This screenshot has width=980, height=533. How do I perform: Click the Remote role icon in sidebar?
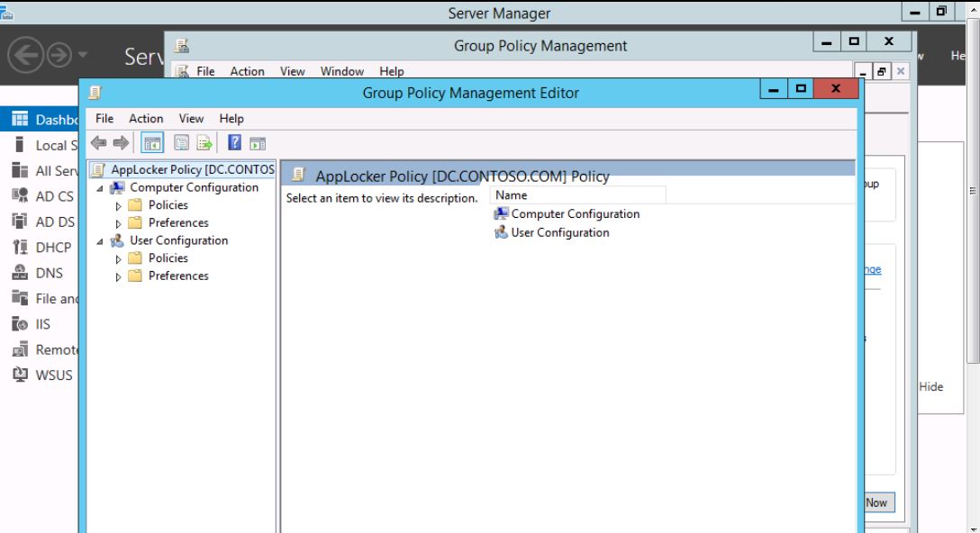tap(20, 349)
